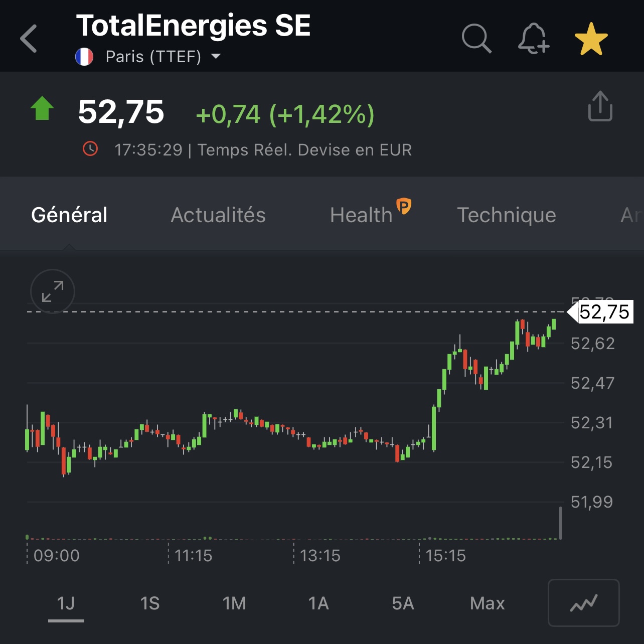Open search with the magnifier icon

coord(476,38)
